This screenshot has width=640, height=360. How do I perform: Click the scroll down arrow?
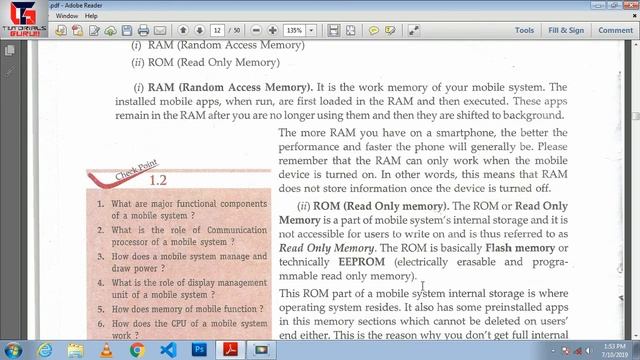click(636, 336)
